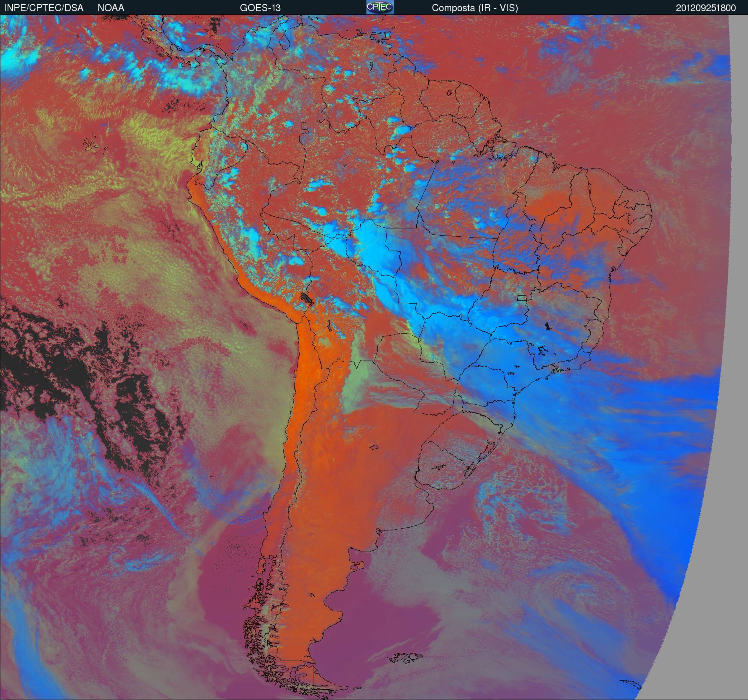Click the INPE/CPTEC/DSA header text

tap(44, 8)
